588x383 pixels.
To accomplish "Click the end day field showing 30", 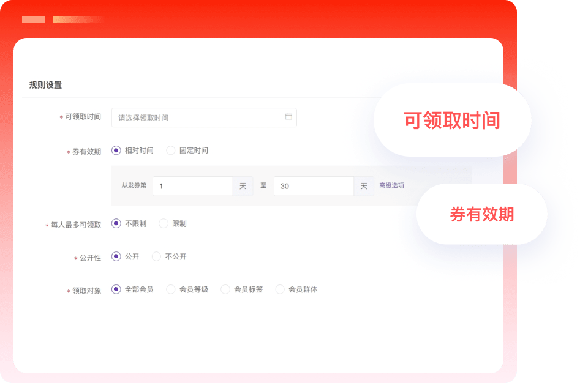I will coord(313,186).
